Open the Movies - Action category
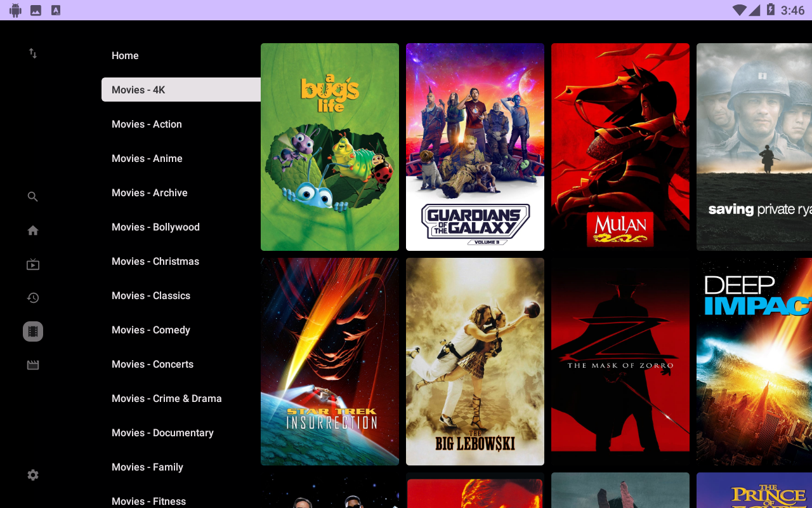 pyautogui.click(x=147, y=124)
